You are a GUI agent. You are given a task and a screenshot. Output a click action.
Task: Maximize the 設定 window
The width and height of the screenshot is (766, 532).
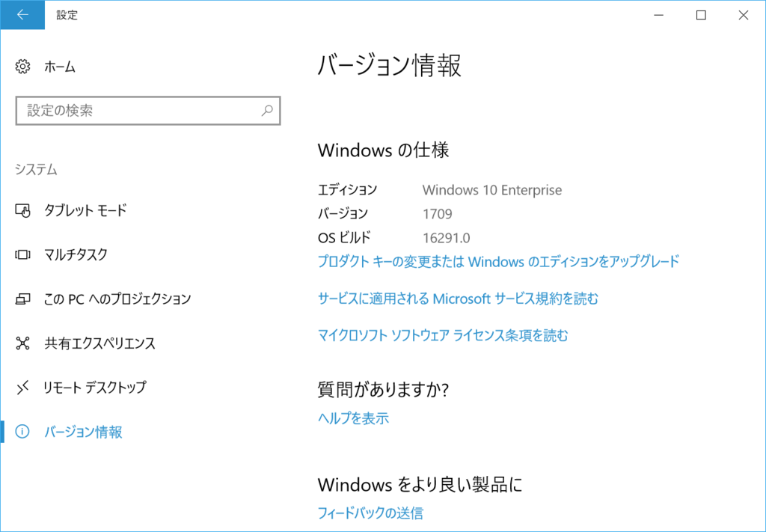(x=701, y=15)
